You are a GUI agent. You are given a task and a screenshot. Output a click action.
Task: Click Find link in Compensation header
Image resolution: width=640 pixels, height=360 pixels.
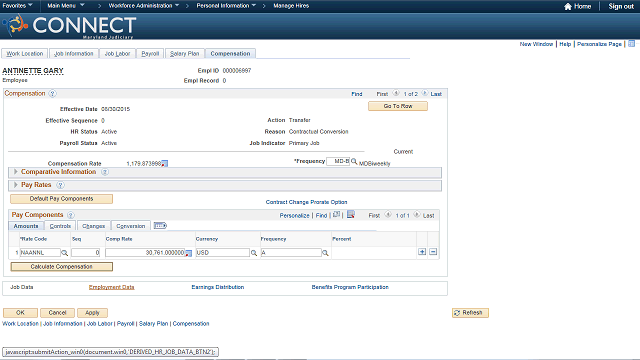(x=357, y=94)
